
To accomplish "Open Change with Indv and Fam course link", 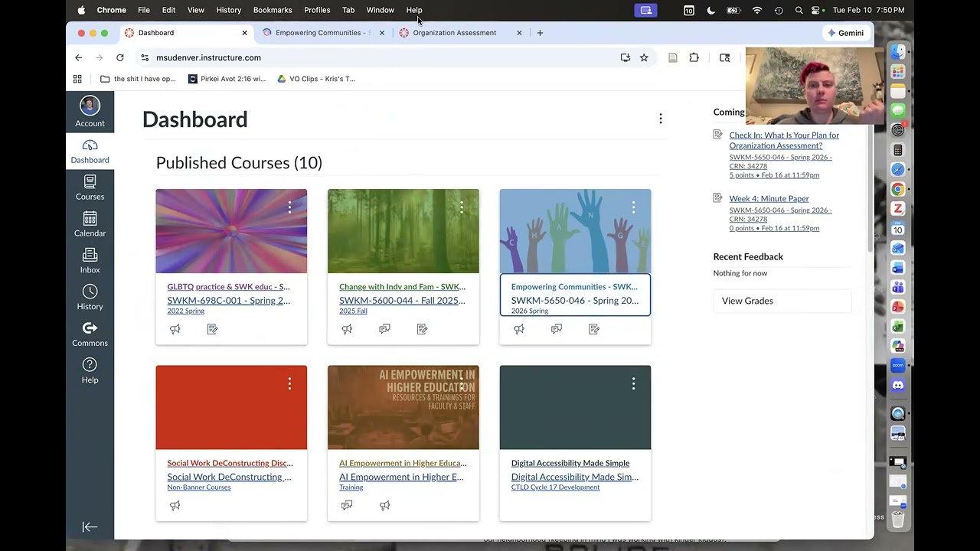I will [402, 287].
